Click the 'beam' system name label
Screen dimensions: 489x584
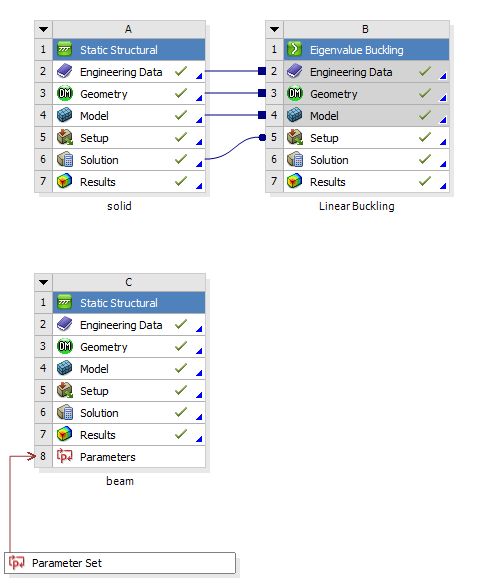(120, 481)
